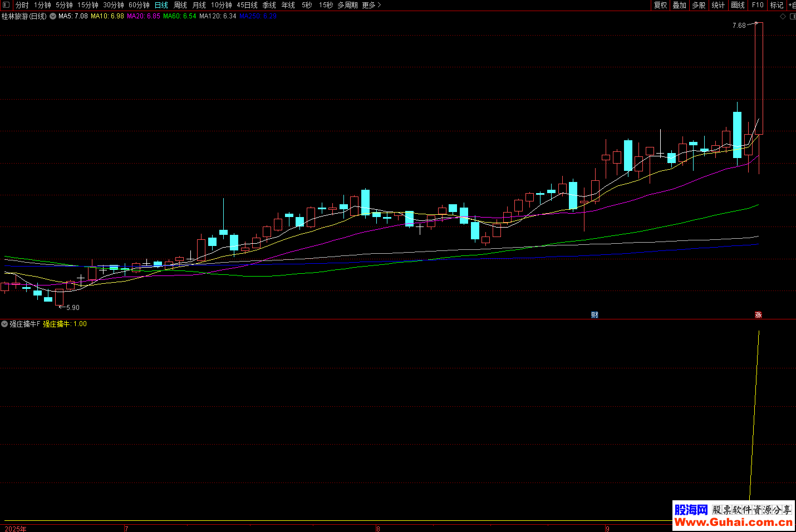Select the 日线 daily period
Viewport: 796px width, 532px height.
tap(161, 5)
